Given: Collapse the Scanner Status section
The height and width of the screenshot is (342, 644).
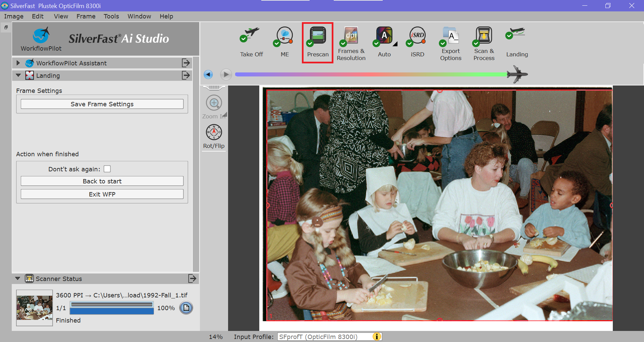Looking at the screenshot, I should point(18,278).
